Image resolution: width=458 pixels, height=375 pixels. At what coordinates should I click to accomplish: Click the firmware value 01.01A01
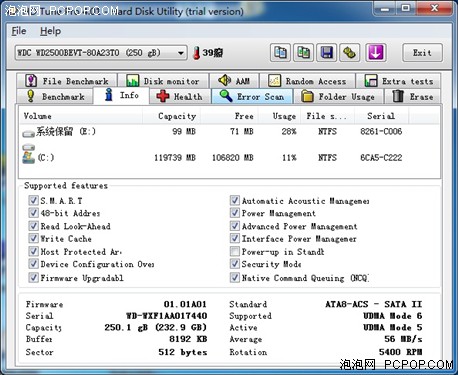(185, 304)
